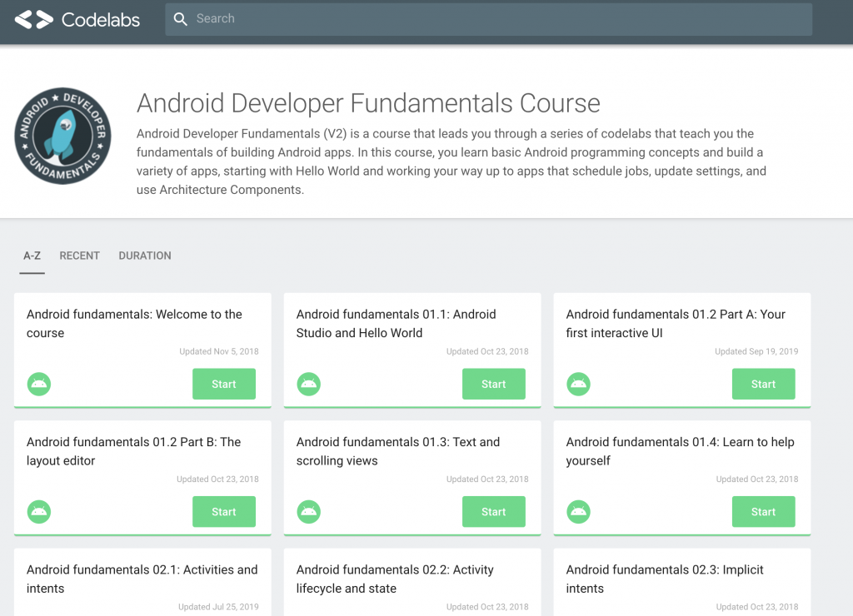Screen dimensions: 853x616
Task: Click Android icon on Welcome to the course card
Action: pos(39,384)
